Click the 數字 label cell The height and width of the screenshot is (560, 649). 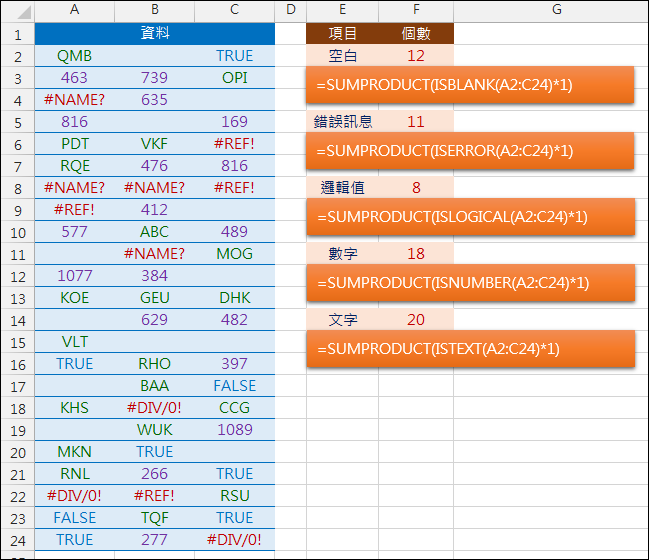click(x=342, y=254)
